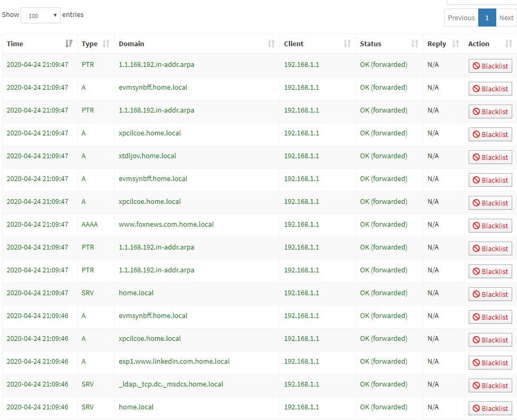
Task: Click sort arrows in Type header
Action: pos(106,44)
